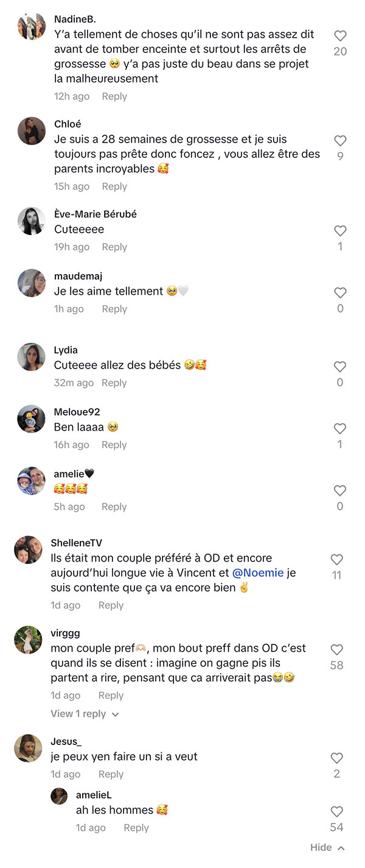Image resolution: width=365 pixels, height=868 pixels.
Task: Like maudemaj's comment heart
Action: [340, 293]
